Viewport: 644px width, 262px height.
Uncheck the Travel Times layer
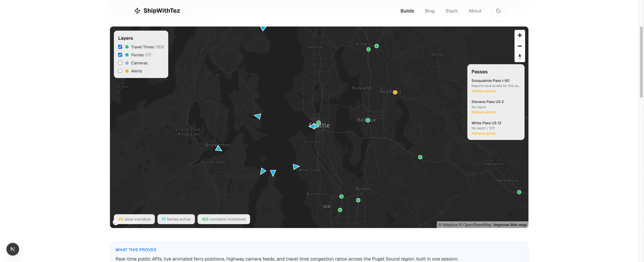point(120,47)
